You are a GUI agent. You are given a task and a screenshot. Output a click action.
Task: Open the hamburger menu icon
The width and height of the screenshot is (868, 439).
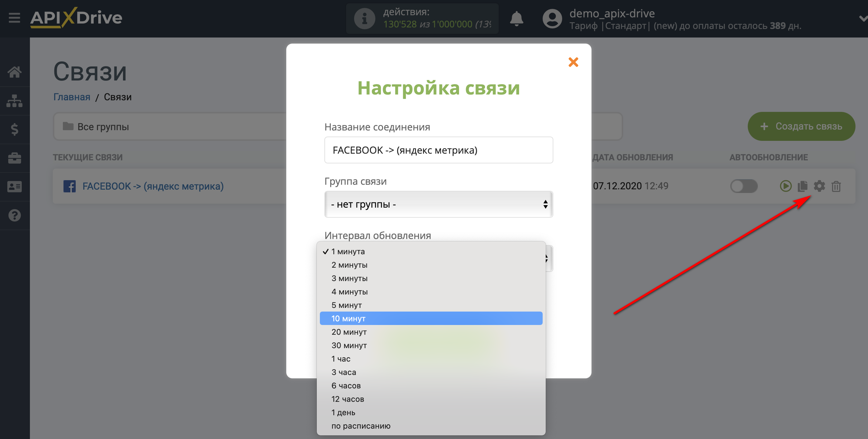tap(14, 17)
